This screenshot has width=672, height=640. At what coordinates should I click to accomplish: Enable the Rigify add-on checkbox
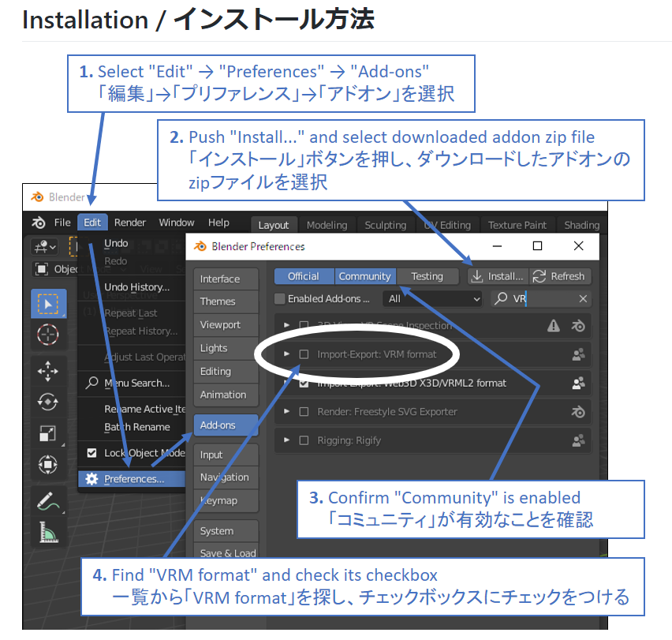pyautogui.click(x=304, y=440)
